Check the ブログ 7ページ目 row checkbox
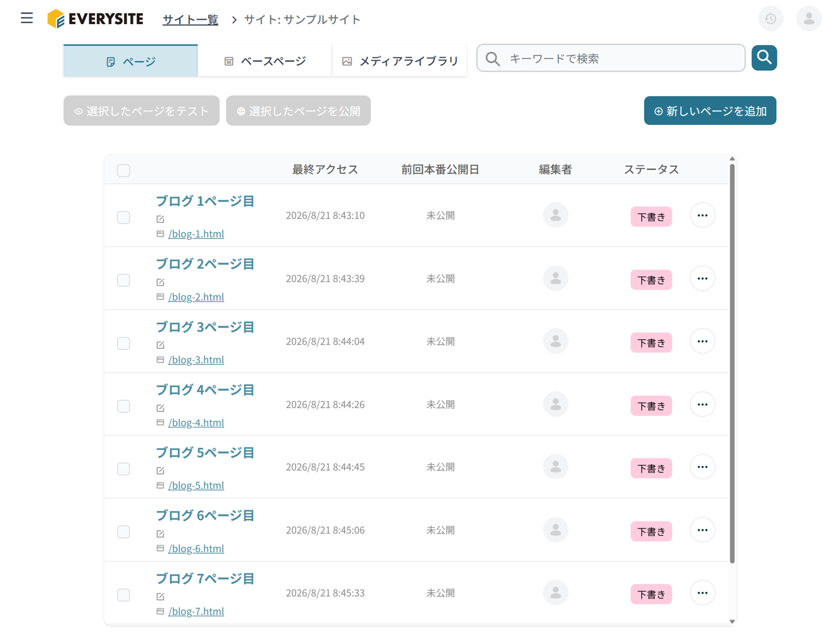840x633 pixels. pyautogui.click(x=123, y=595)
